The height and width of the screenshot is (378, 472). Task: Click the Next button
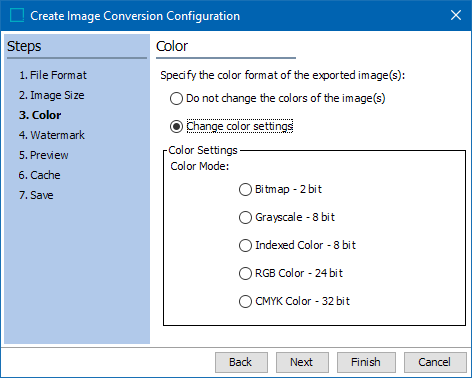pyautogui.click(x=302, y=362)
